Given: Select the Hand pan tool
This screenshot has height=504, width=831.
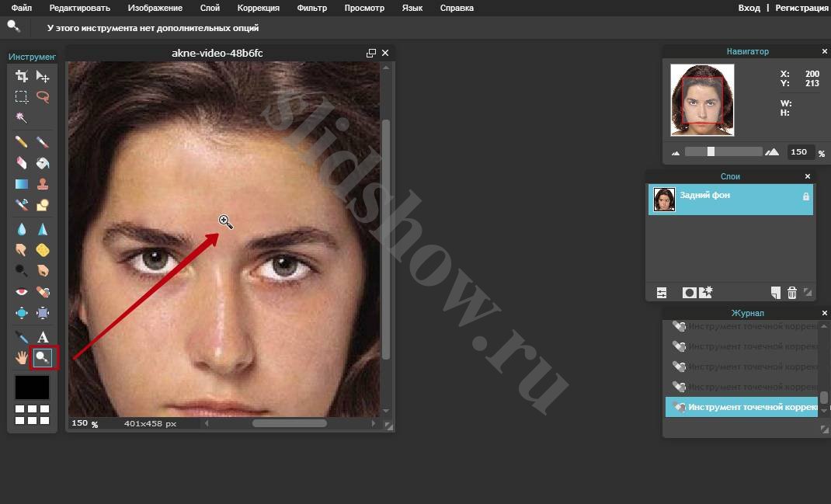Looking at the screenshot, I should 21,358.
